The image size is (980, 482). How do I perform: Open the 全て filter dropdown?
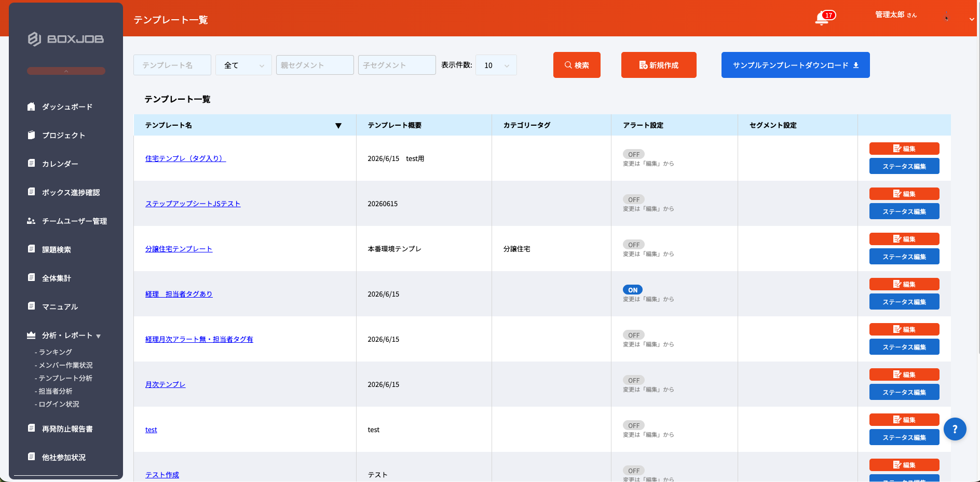[x=243, y=65]
